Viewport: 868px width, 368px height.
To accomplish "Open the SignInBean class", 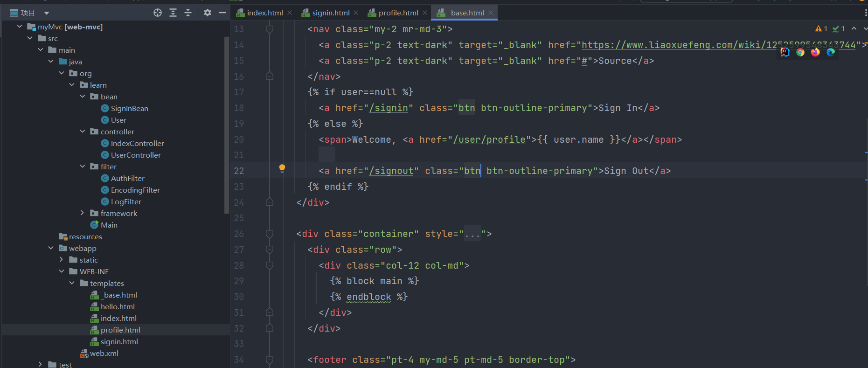I will pyautogui.click(x=129, y=108).
